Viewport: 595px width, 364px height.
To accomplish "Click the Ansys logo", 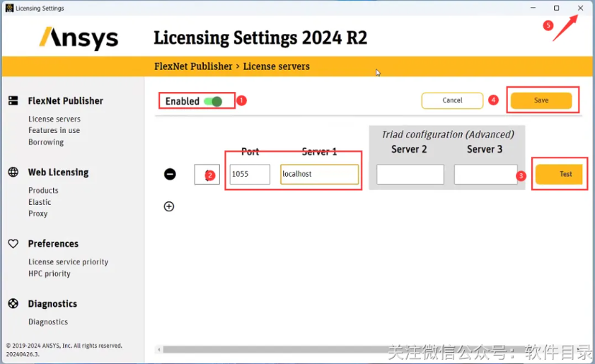I will (79, 38).
